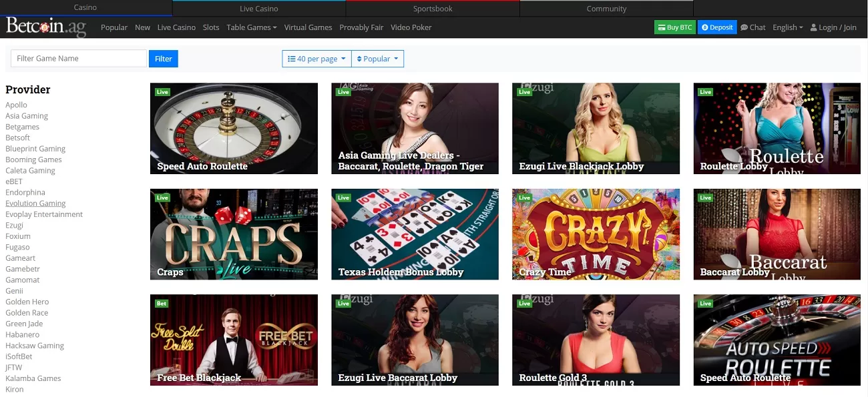868x397 pixels.
Task: Choose the Genii provider
Action: pos(14,291)
